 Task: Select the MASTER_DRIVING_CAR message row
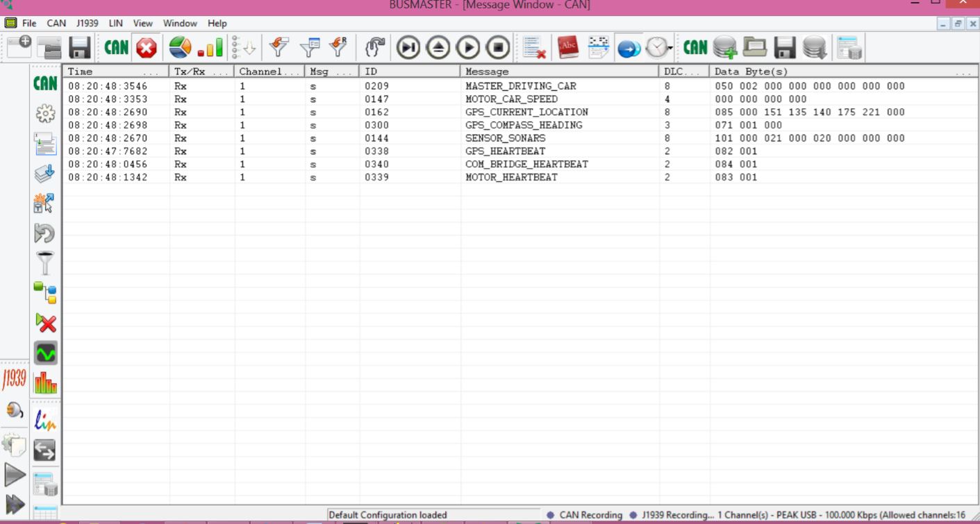pyautogui.click(x=520, y=86)
